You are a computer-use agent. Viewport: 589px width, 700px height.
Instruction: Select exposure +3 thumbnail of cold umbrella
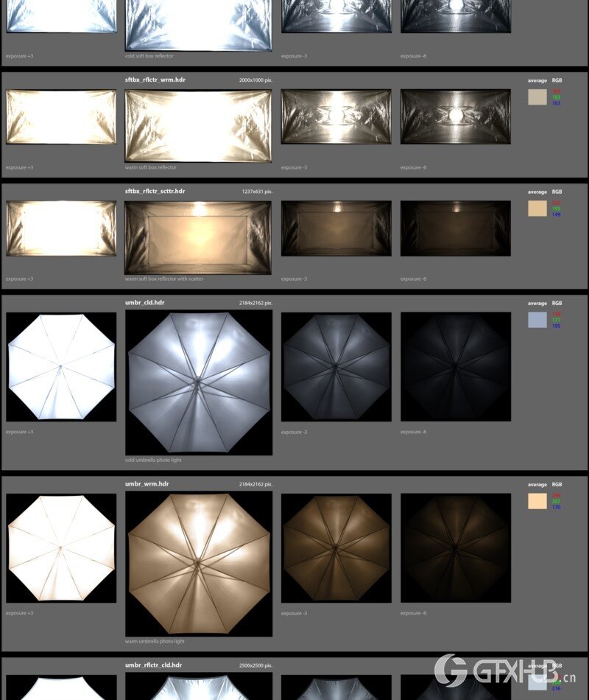60,366
